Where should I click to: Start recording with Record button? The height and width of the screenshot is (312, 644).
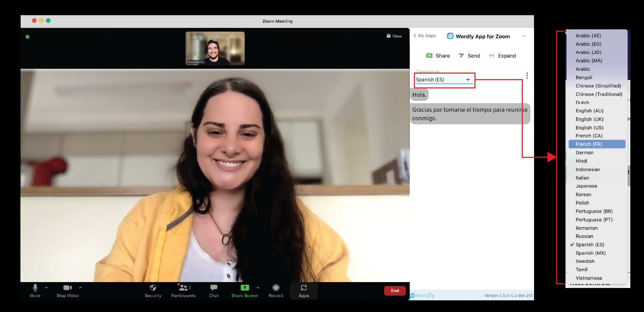coord(276,291)
